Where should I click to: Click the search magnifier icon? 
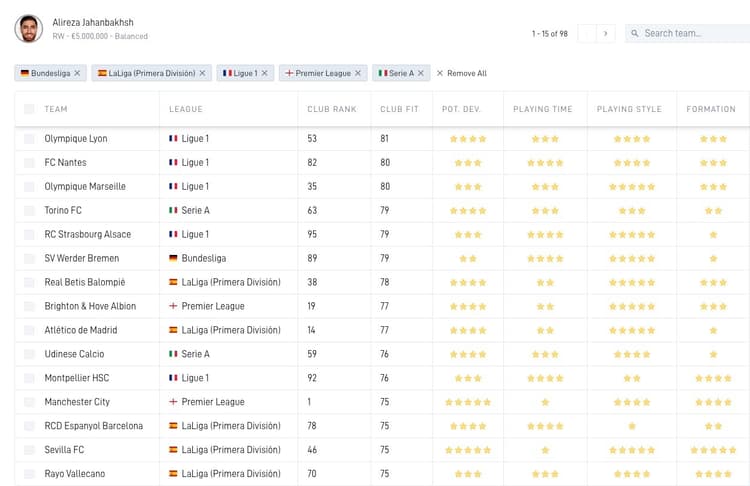[635, 33]
